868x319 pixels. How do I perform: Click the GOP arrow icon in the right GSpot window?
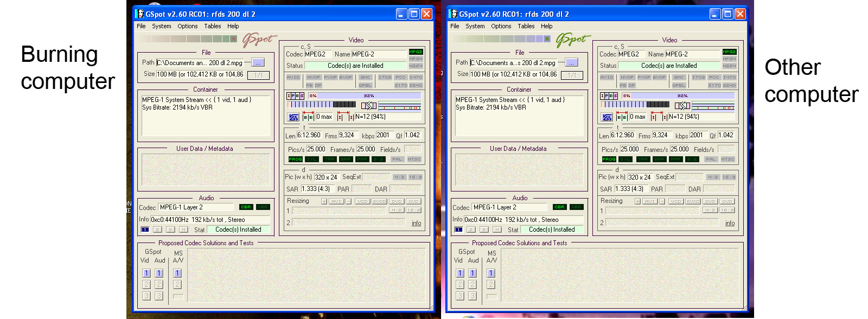click(682, 105)
